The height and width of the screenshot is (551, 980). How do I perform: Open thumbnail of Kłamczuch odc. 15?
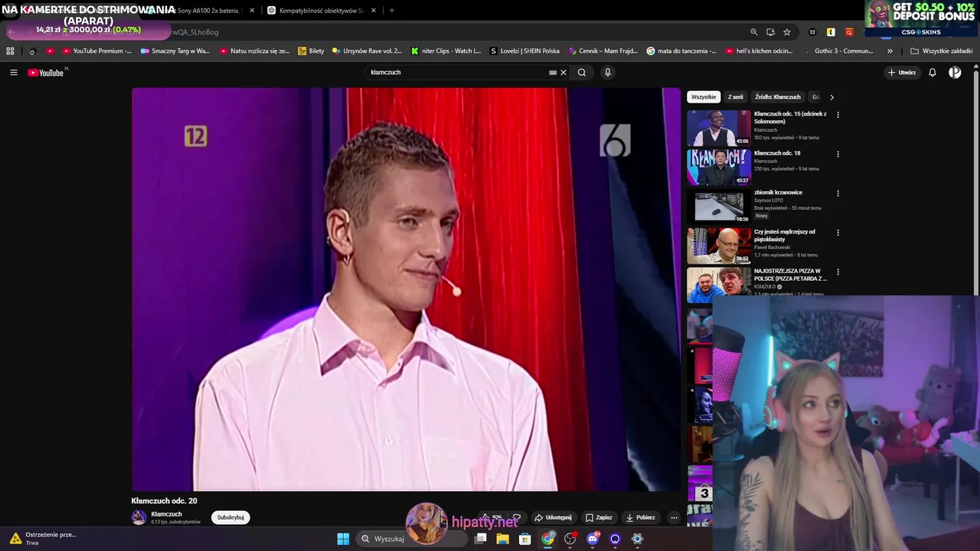[718, 128]
